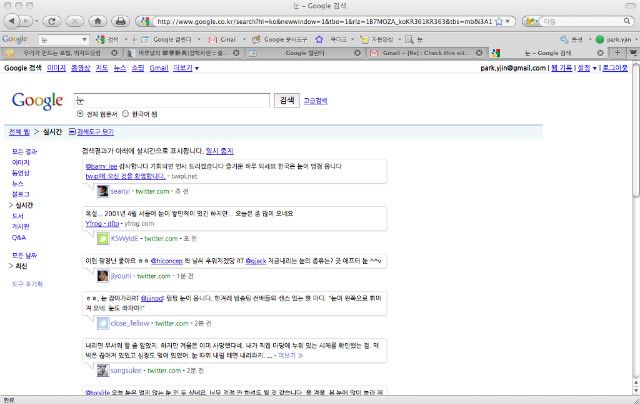Expand the 더보기 link in sangsulee's tweet
Image resolution: width=640 pixels, height=404 pixels.
[291, 356]
